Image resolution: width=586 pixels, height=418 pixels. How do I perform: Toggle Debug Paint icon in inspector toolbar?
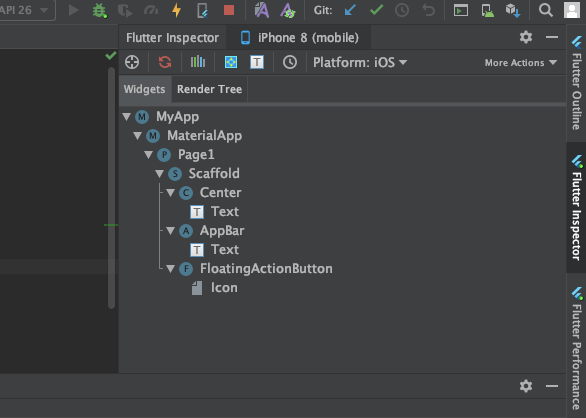(x=231, y=62)
